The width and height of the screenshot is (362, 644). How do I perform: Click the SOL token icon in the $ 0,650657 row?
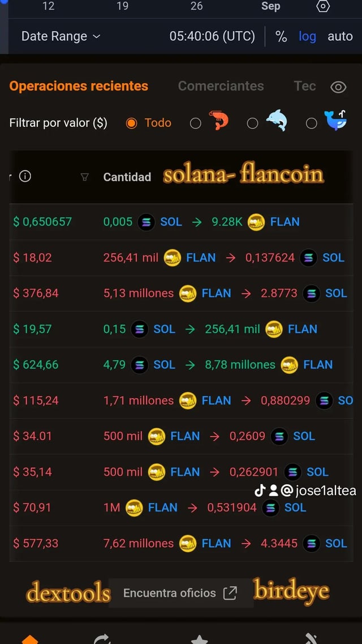(x=146, y=221)
